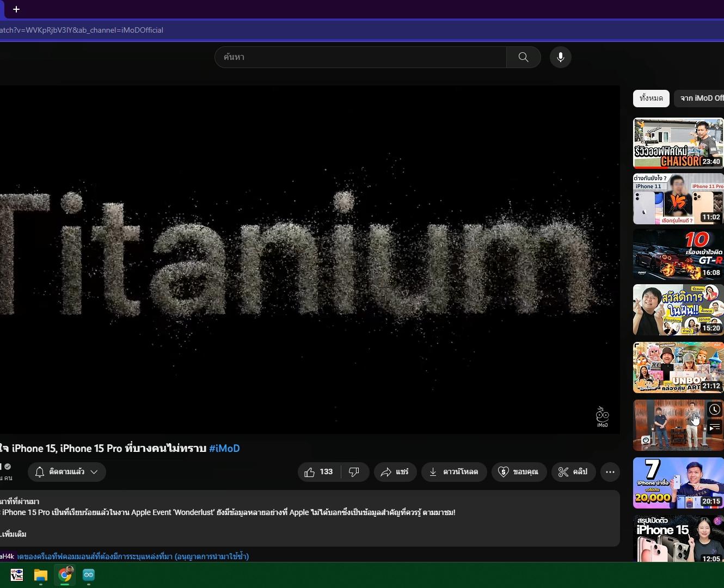
Task: Open the #iMoD hashtag link
Action: click(224, 449)
